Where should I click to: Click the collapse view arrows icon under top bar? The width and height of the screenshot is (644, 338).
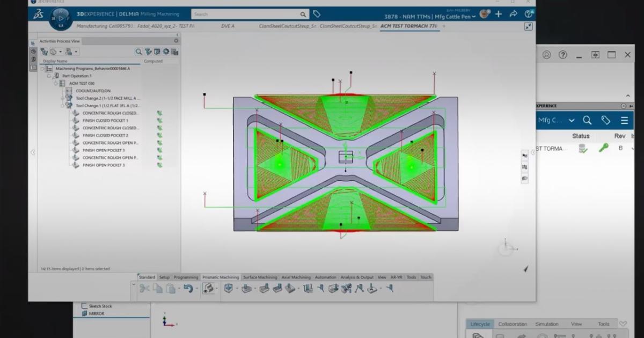(528, 26)
